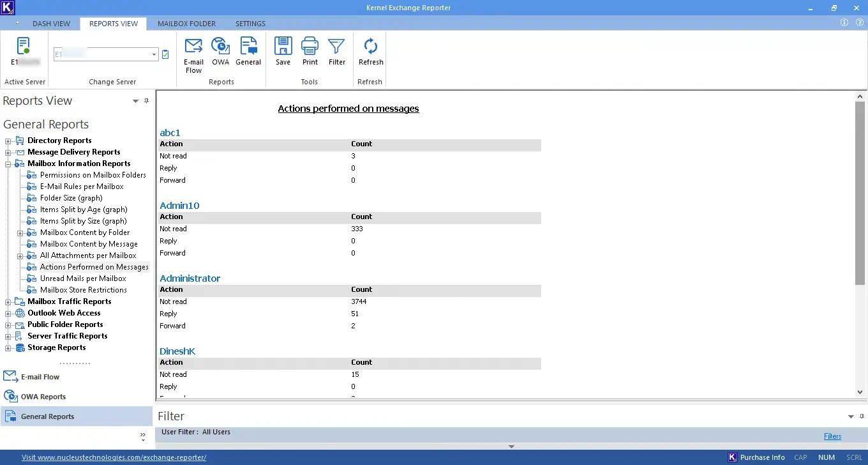Image resolution: width=868 pixels, height=465 pixels.
Task: Print the report
Action: (x=310, y=51)
